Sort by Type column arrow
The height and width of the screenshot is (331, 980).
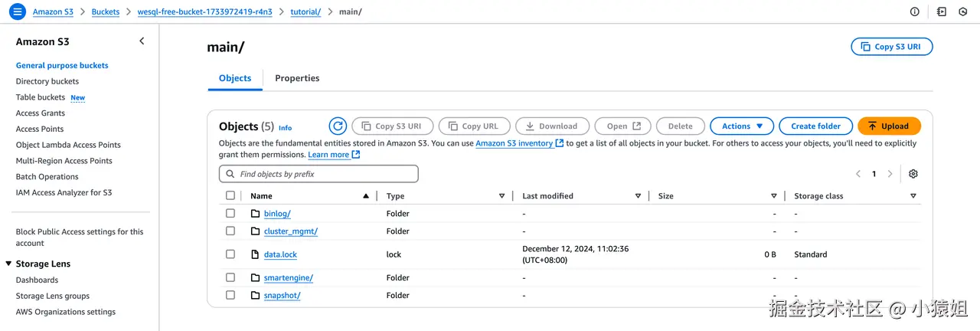pos(501,196)
